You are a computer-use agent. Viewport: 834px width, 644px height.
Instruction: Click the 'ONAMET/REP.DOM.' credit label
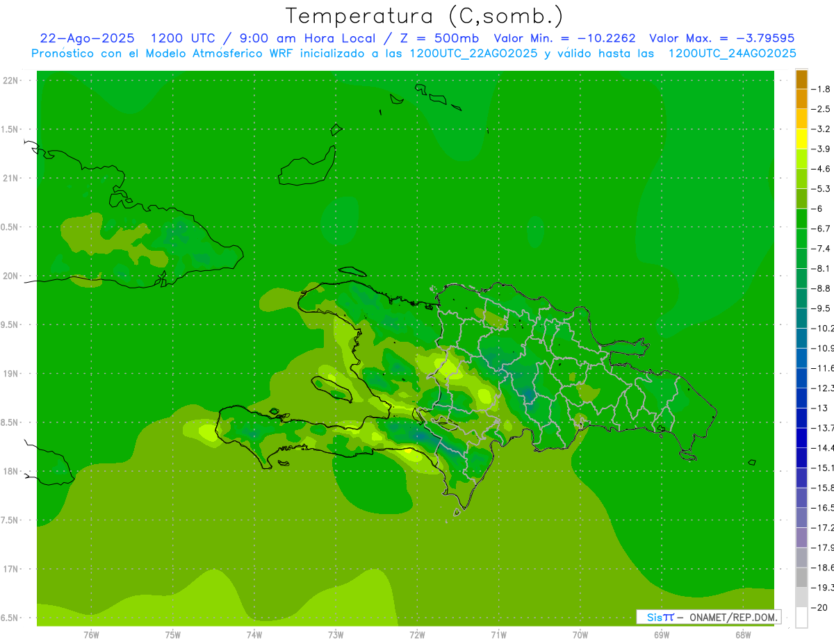click(733, 617)
